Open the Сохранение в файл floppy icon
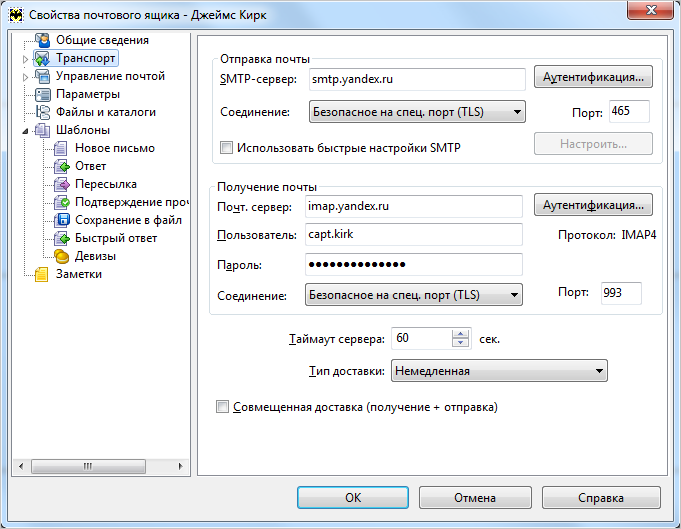Image resolution: width=681 pixels, height=529 pixels. tap(61, 220)
